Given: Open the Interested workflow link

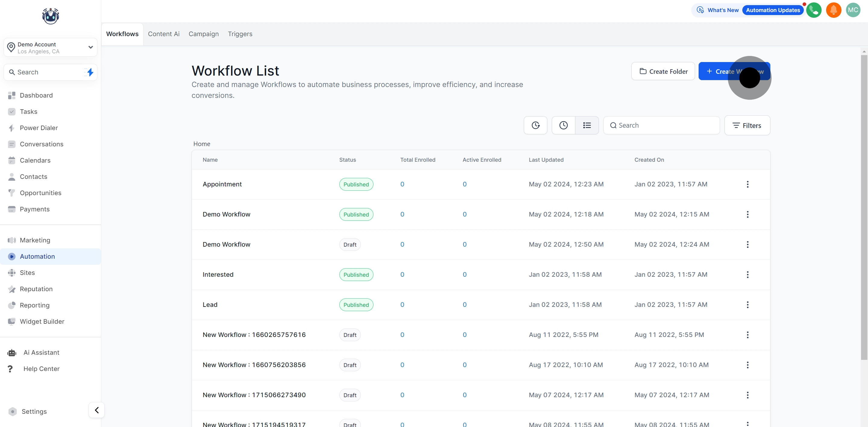Looking at the screenshot, I should [x=218, y=274].
